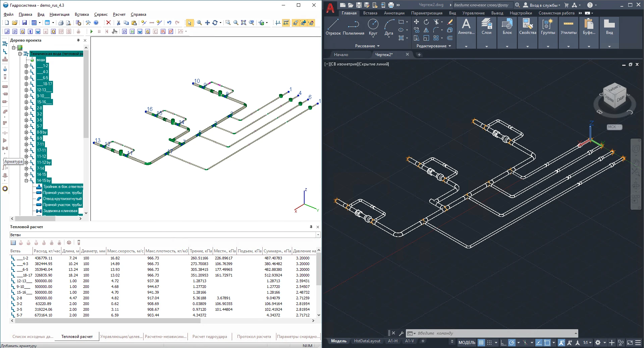Click the AutoCAD Rotate tool icon
This screenshot has height=348, width=644.
[x=426, y=22]
